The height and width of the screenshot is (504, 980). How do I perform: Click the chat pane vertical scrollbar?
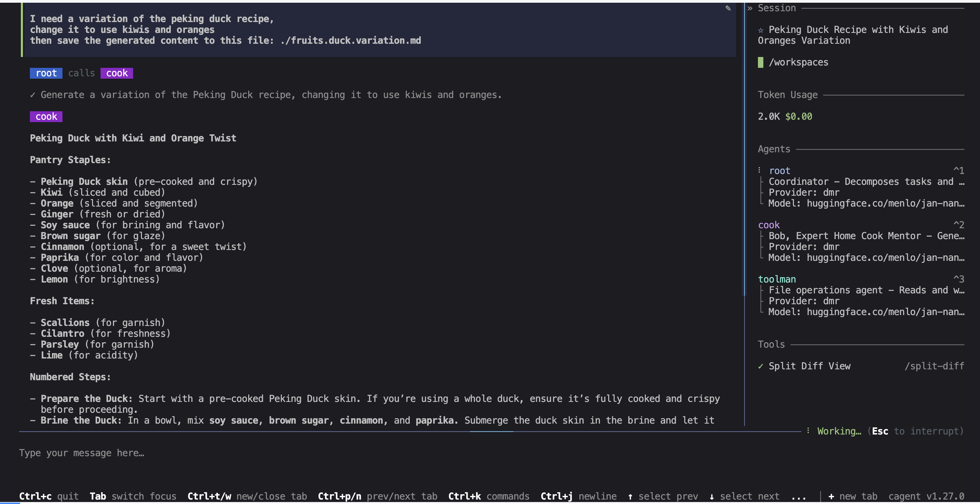point(745,152)
